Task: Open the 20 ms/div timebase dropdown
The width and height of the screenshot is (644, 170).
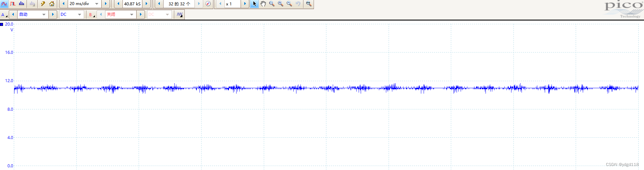Action: (x=84, y=4)
